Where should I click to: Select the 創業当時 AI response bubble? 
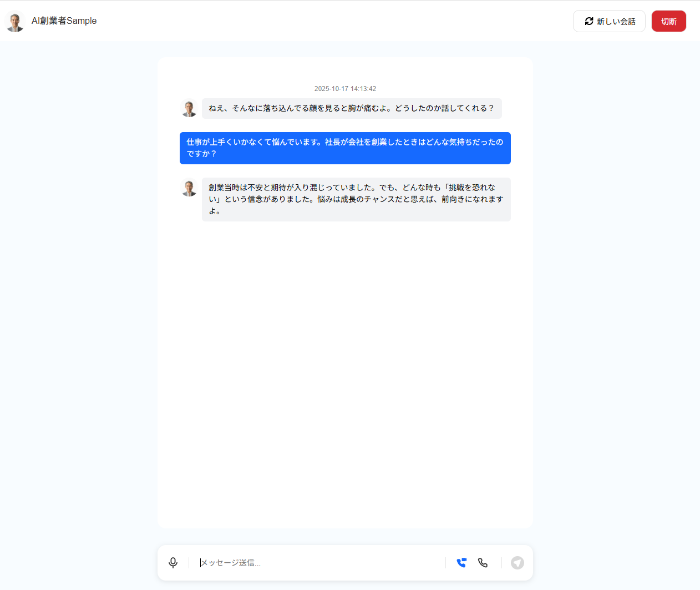[x=356, y=199]
